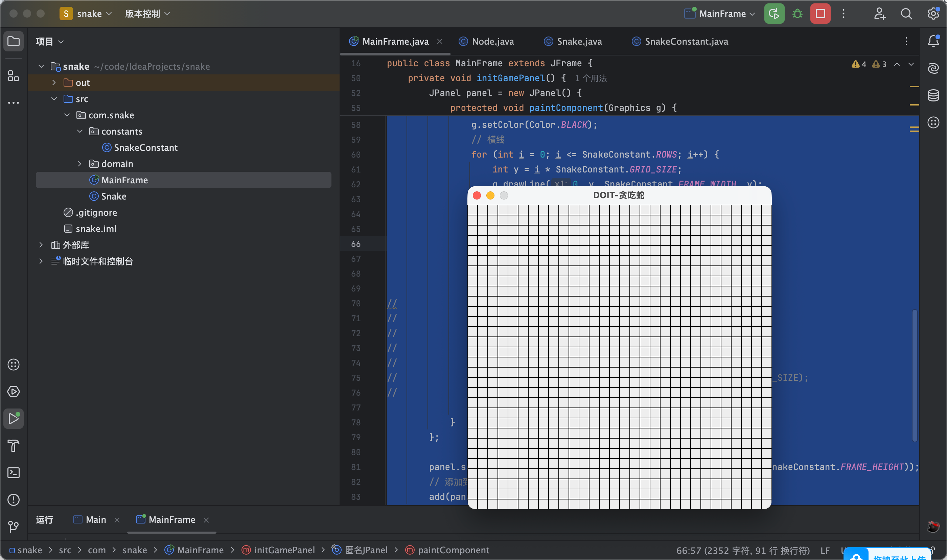The height and width of the screenshot is (560, 947).
Task: Open the Terminal tool window
Action: (14, 473)
